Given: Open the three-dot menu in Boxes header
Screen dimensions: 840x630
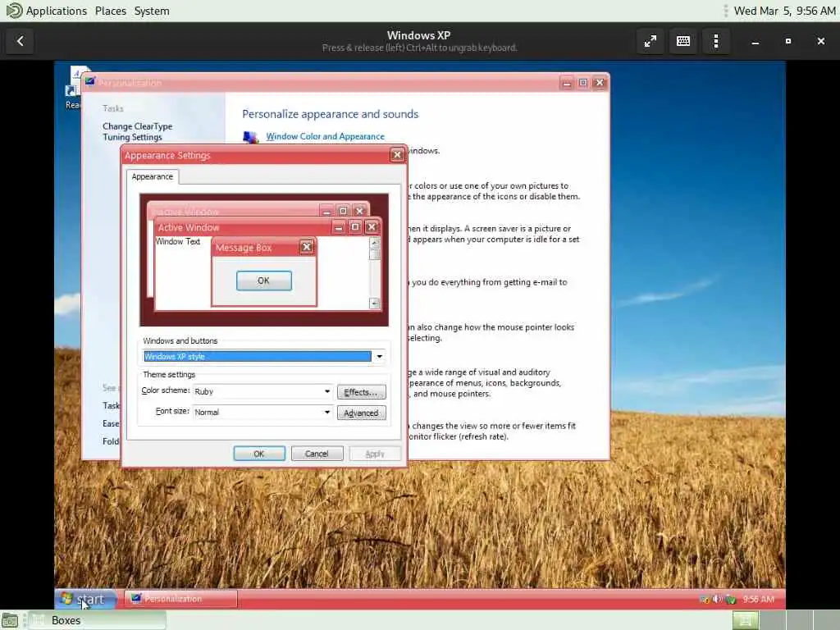Looking at the screenshot, I should [715, 41].
